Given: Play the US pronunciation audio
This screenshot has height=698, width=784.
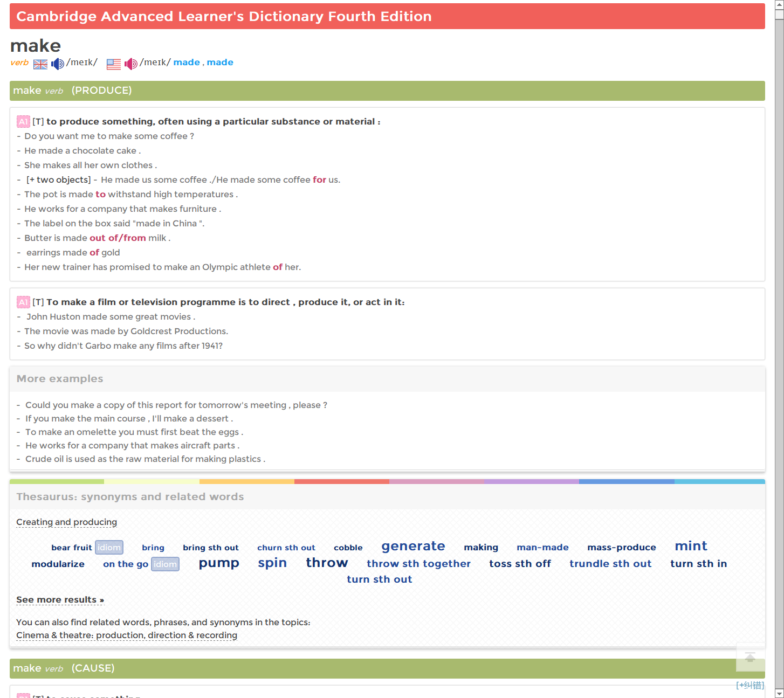Looking at the screenshot, I should tap(130, 64).
